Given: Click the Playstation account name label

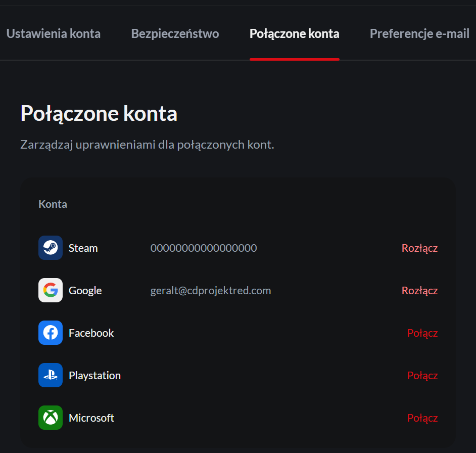Looking at the screenshot, I should (x=94, y=376).
